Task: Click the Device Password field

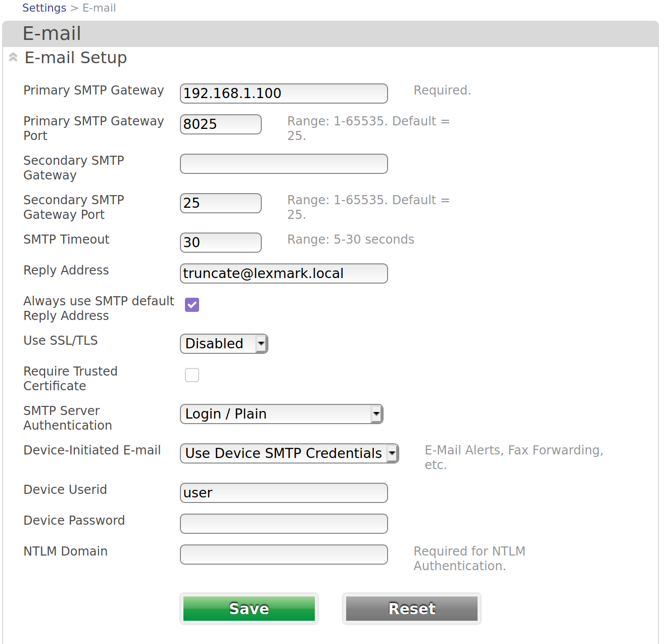Action: pos(283,524)
